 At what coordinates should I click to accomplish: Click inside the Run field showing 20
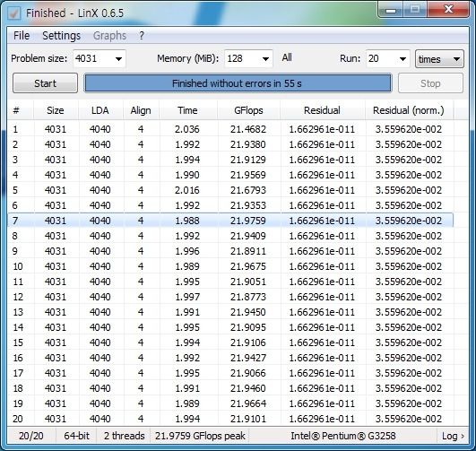382,58
